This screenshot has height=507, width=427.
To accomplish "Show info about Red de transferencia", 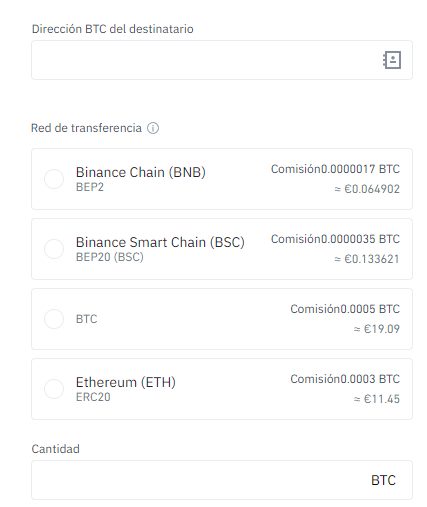I will [153, 128].
